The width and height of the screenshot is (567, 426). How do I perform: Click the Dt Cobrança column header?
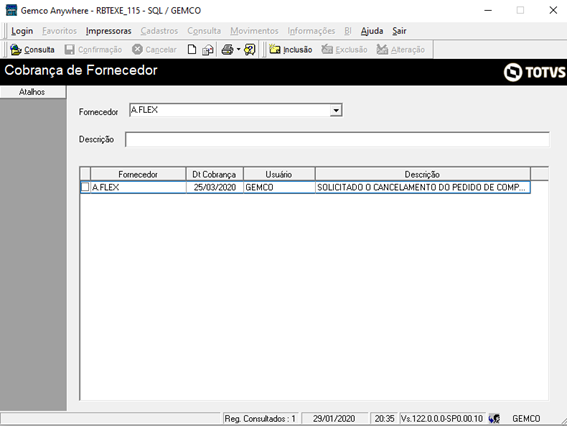(x=214, y=174)
